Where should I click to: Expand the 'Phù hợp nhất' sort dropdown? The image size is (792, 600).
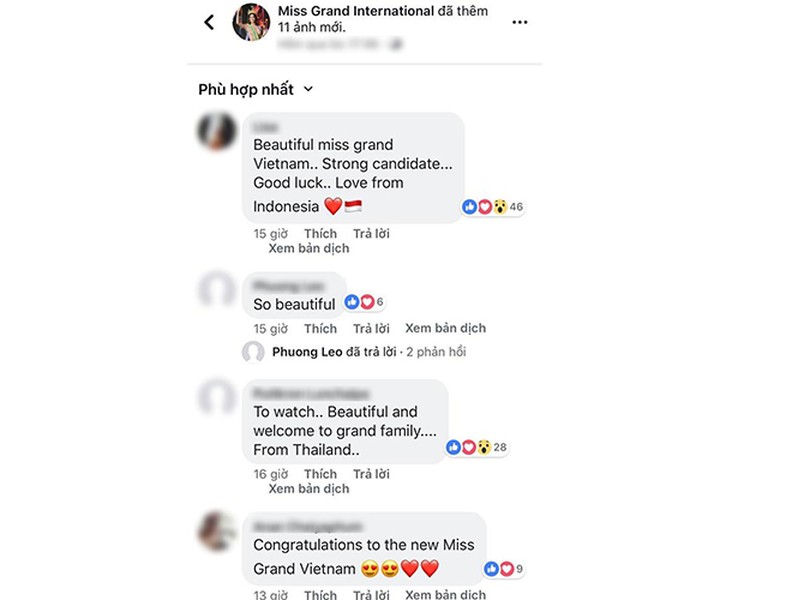(256, 89)
